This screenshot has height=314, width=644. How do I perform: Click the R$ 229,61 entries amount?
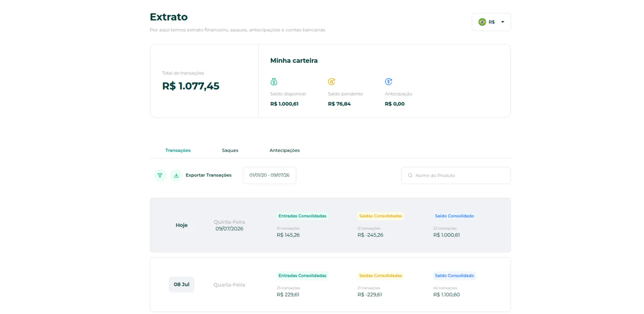(288, 295)
